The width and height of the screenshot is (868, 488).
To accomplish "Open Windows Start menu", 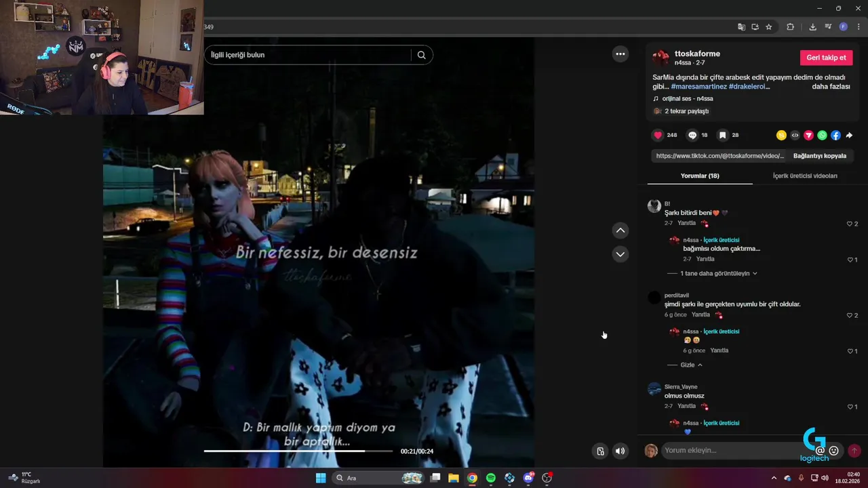I will 321,478.
